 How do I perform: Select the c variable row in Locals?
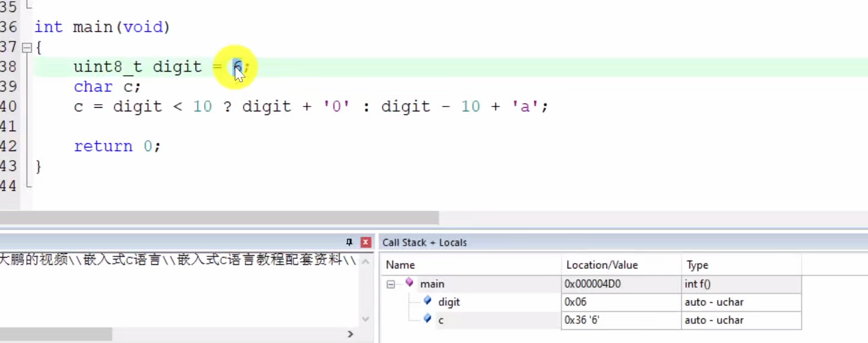tap(591, 320)
